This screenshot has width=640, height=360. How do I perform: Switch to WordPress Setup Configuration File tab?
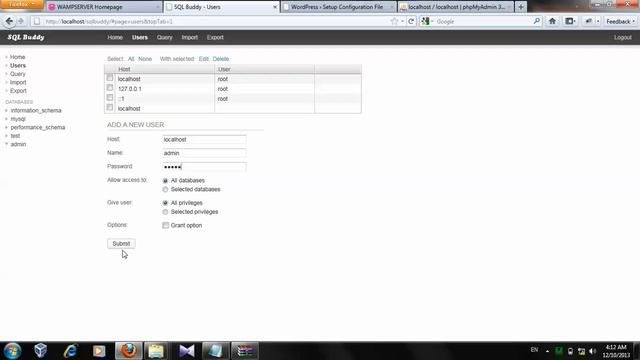338,7
